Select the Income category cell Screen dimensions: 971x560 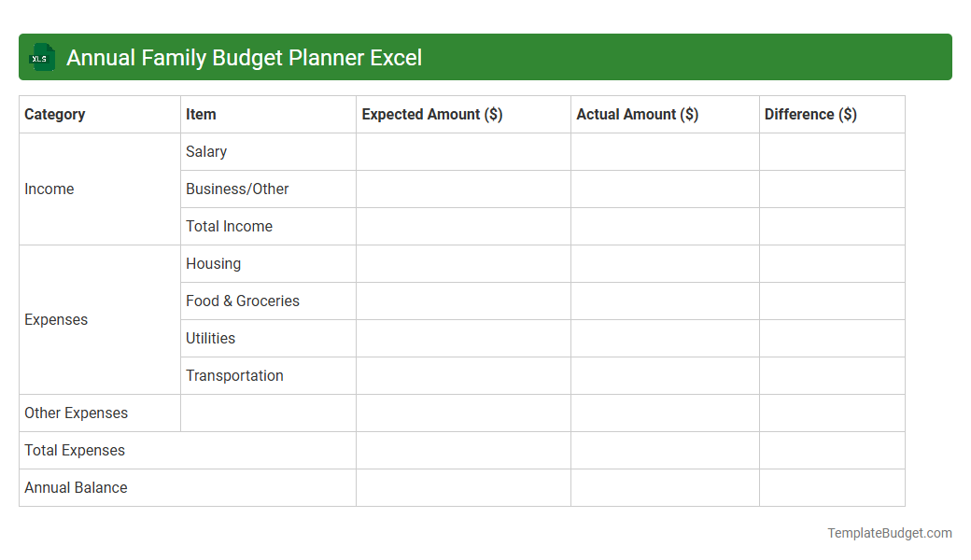tap(49, 189)
